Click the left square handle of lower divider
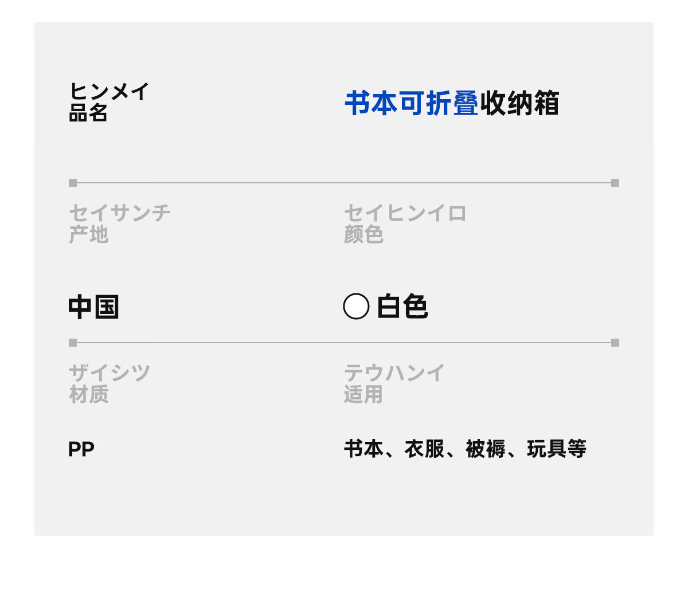The height and width of the screenshot is (616, 688). click(73, 343)
